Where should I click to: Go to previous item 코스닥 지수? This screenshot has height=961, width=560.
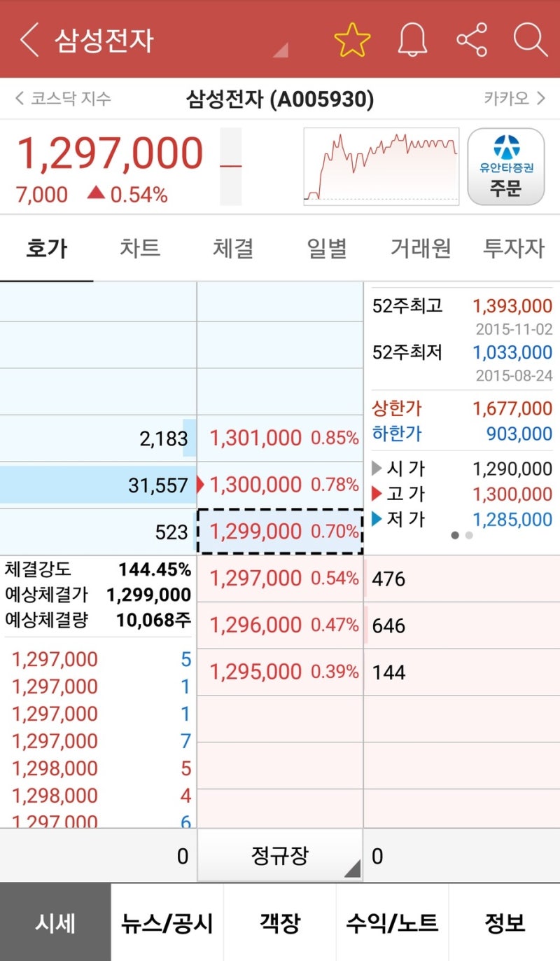[x=63, y=99]
